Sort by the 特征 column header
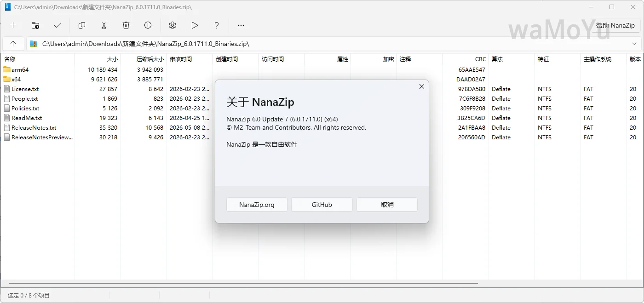 558,59
